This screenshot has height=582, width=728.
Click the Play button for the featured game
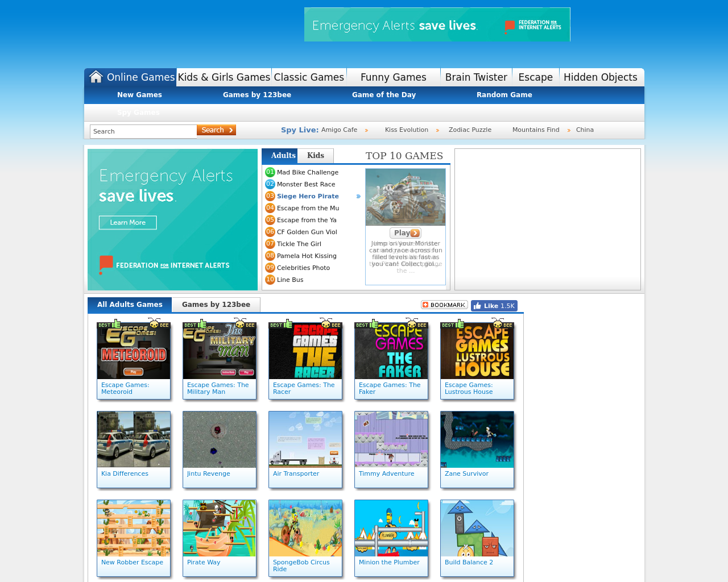(406, 233)
